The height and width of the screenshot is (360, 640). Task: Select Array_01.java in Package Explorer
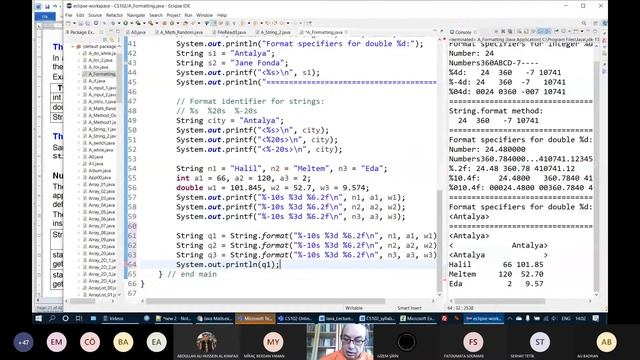(101, 184)
